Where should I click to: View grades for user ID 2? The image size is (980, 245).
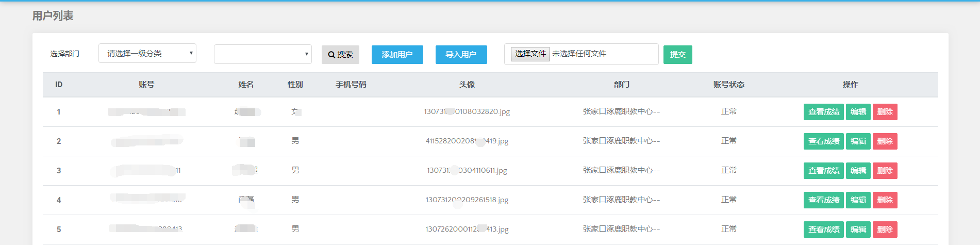pos(823,141)
